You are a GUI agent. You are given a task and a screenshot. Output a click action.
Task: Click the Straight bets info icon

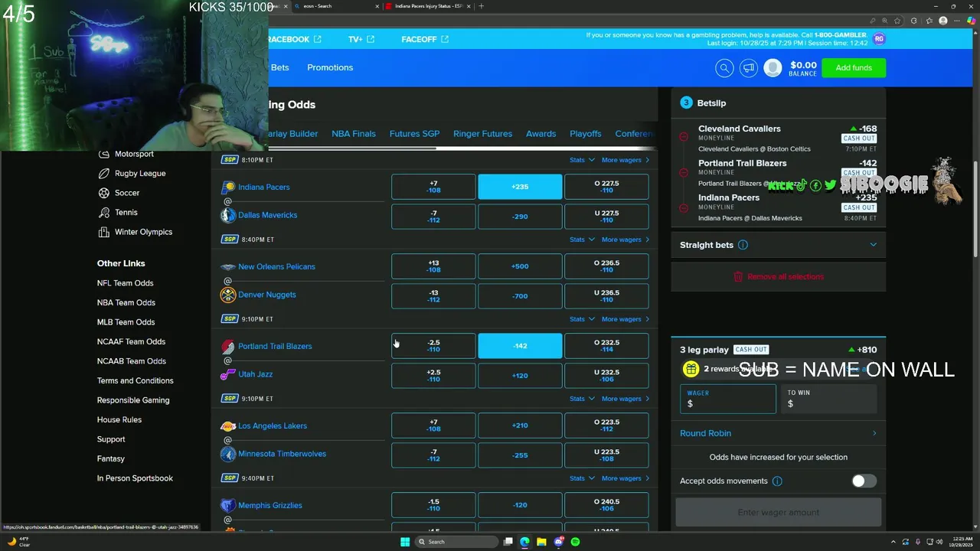(743, 245)
